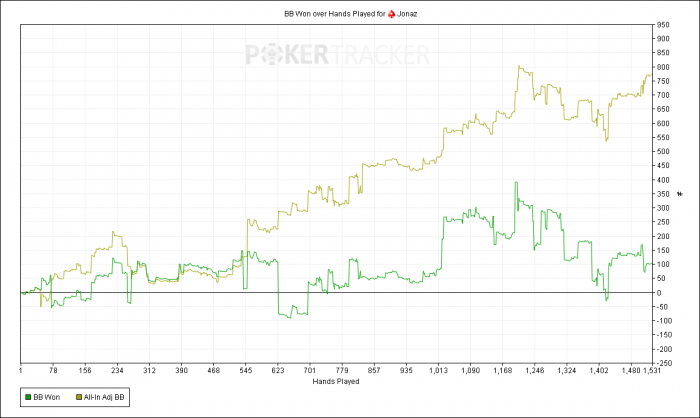Click x-axis tick label 78
Screen dimensions: 700x418
[53, 370]
